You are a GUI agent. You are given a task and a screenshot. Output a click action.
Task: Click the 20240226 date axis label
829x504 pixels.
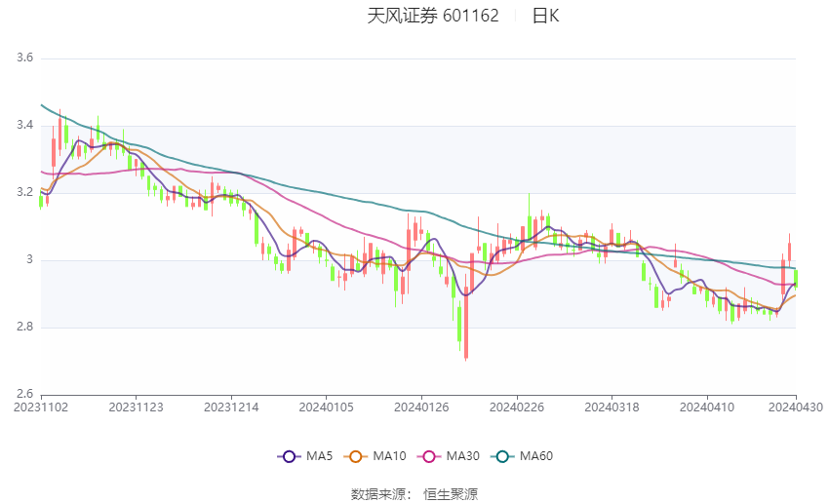[516, 406]
